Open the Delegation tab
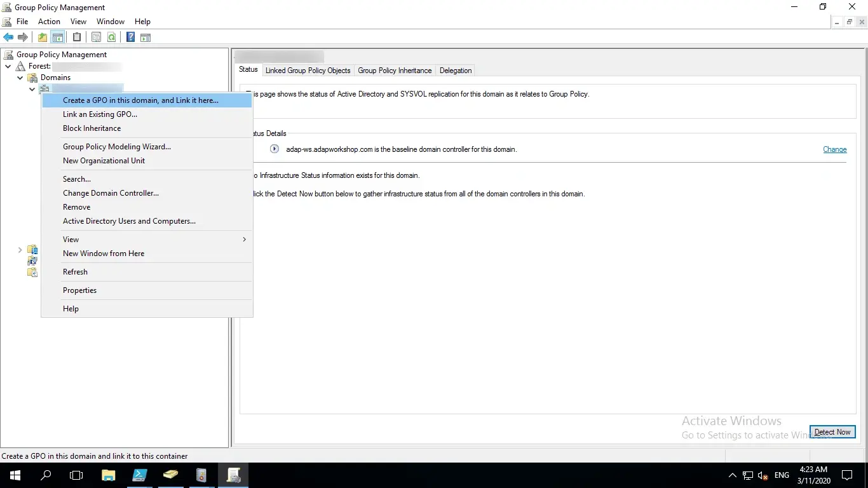The width and height of the screenshot is (868, 488). 456,71
